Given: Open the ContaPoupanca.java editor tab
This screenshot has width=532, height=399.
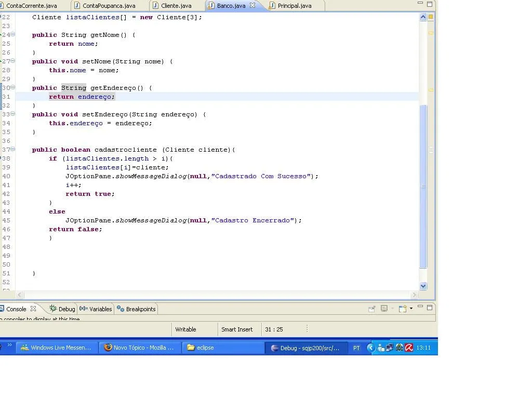Looking at the screenshot, I should click(108, 6).
